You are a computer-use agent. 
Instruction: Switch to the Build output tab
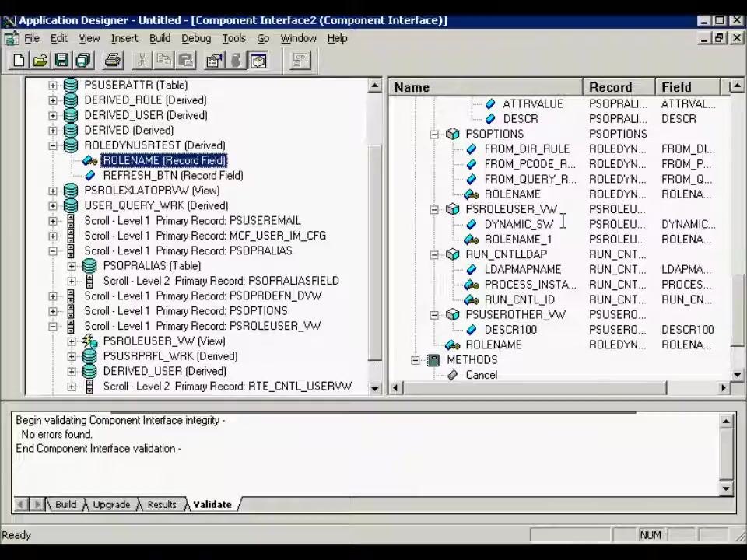click(x=65, y=504)
